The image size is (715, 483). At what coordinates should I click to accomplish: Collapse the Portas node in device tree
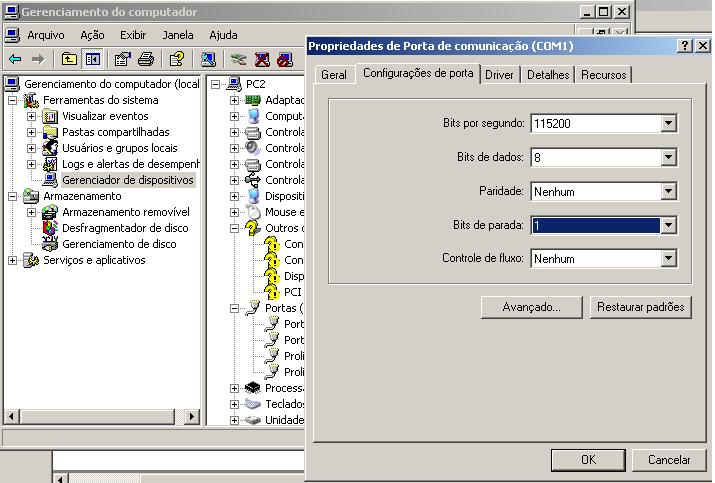[x=234, y=308]
